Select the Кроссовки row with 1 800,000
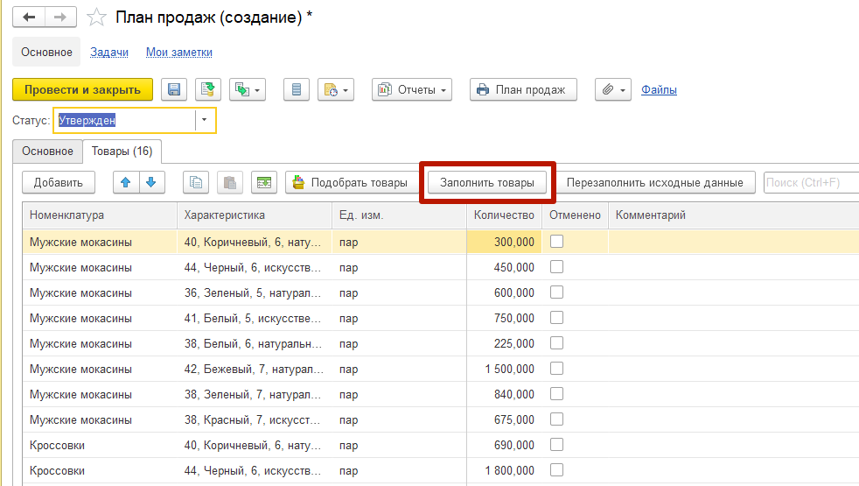Viewport: 859px width, 486px height. [441, 471]
